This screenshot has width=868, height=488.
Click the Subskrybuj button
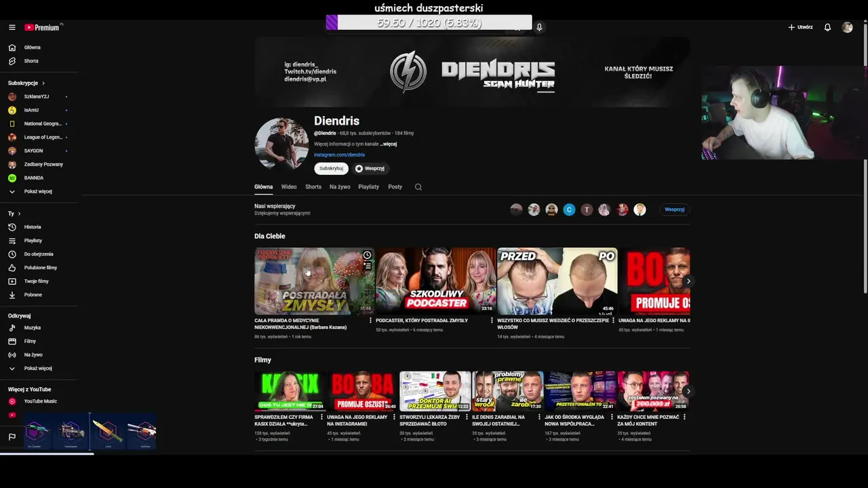[x=331, y=168]
